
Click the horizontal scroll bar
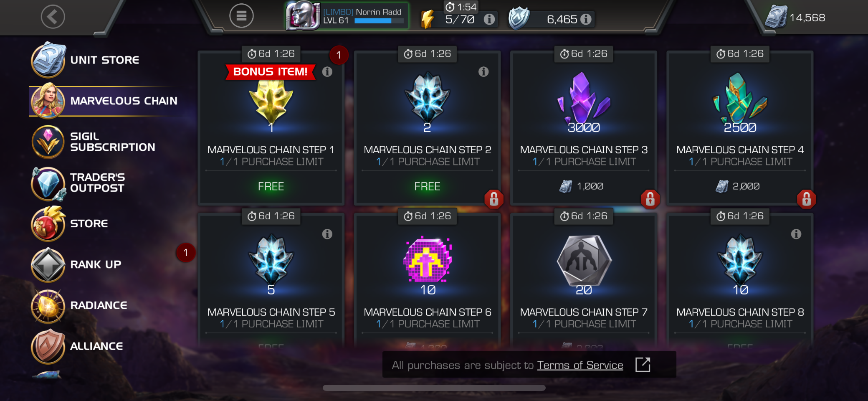pos(434,388)
